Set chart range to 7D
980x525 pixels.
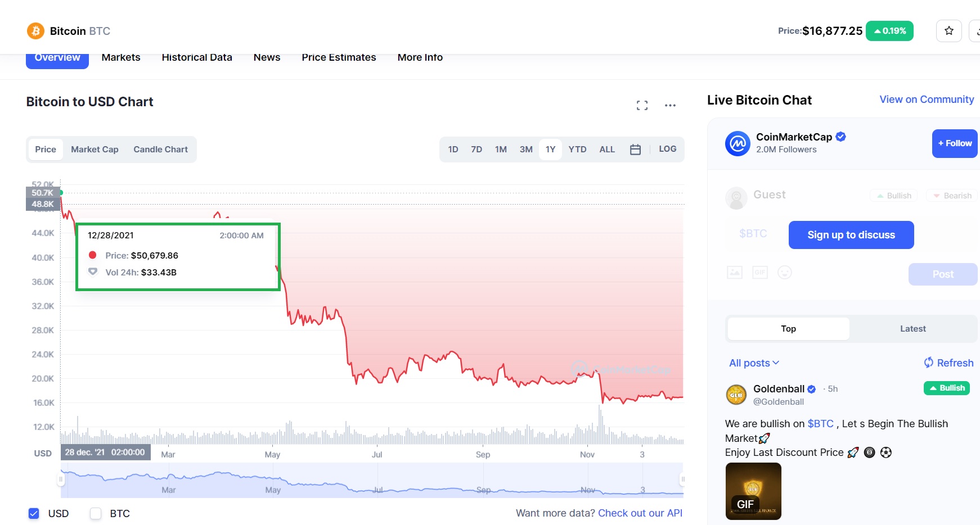click(476, 150)
